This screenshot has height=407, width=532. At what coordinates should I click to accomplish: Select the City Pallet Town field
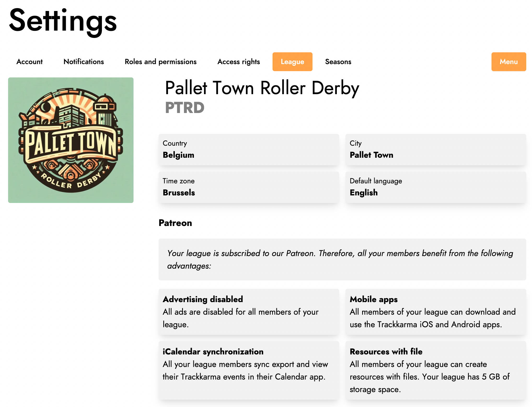point(436,150)
